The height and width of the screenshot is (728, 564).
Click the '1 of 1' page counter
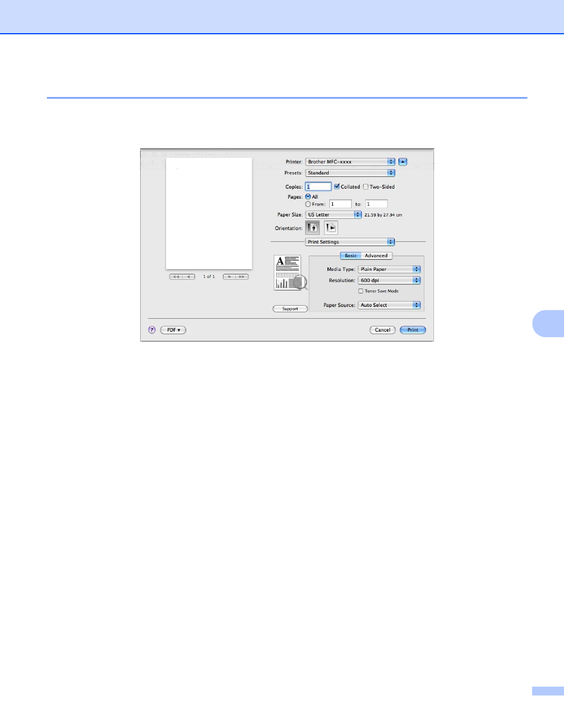pyautogui.click(x=209, y=277)
